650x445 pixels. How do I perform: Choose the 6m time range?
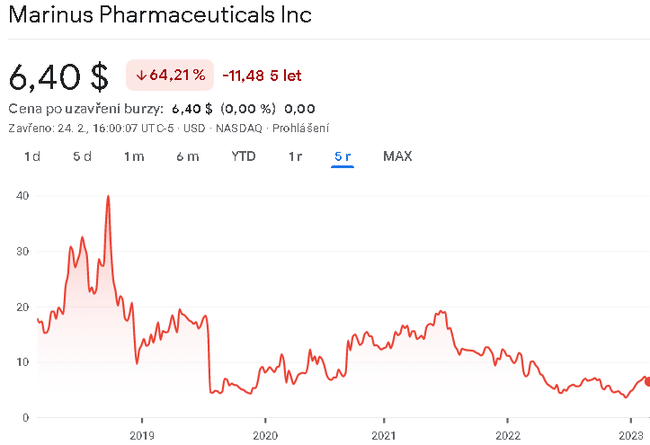tap(187, 156)
